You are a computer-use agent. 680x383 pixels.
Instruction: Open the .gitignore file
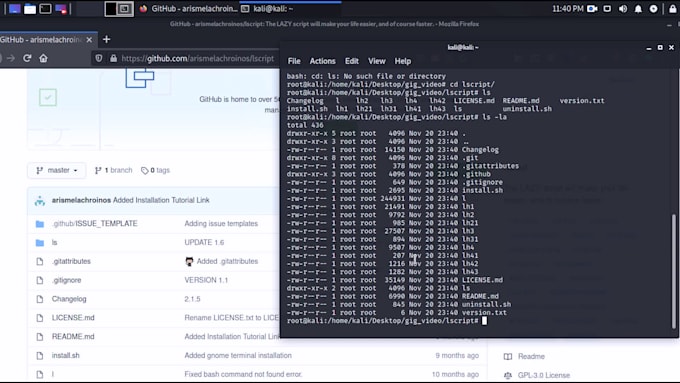click(66, 280)
